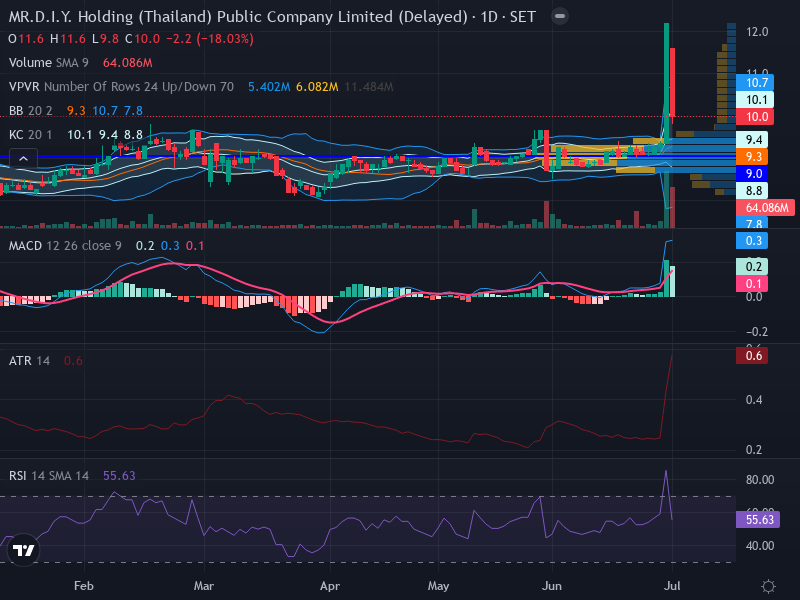The image size is (800, 600).
Task: Click the 8.8 Keltner lower price label
Action: 752,191
